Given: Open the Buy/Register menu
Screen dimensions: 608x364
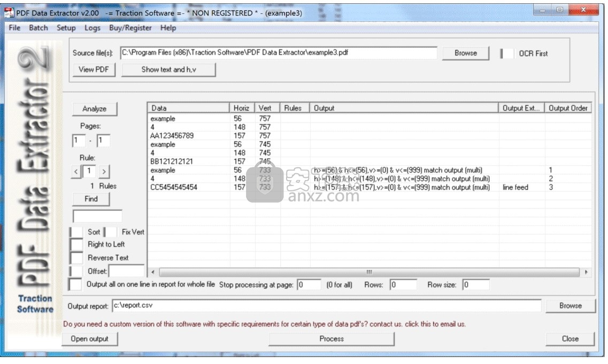Looking at the screenshot, I should click(x=130, y=28).
